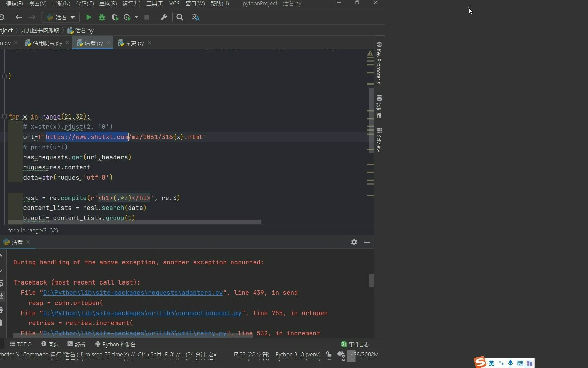The height and width of the screenshot is (368, 588).
Task: Run the 活着 script with the green play icon
Action: click(88, 17)
